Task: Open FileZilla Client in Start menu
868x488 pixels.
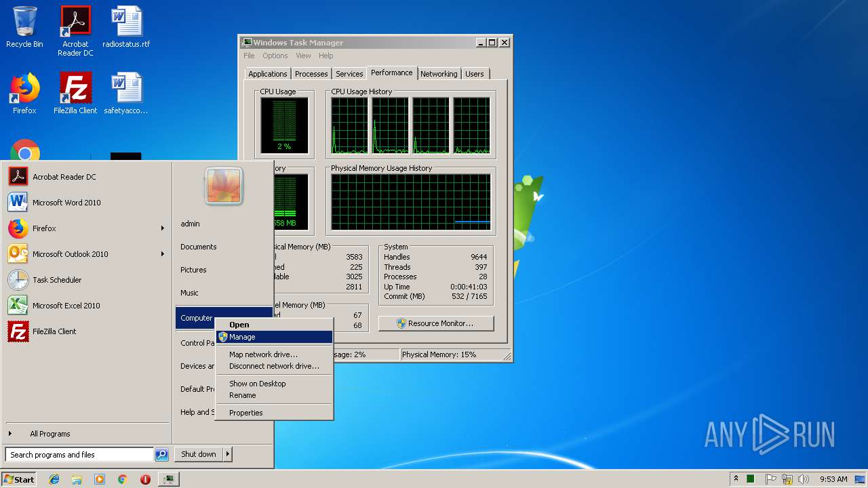Action: click(x=86, y=331)
